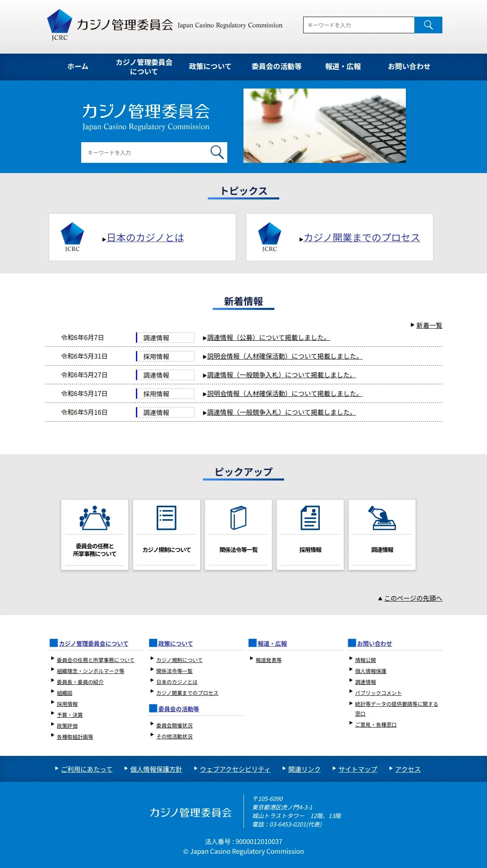The image size is (487, 868).
Task: Open the 令和6年5月17日 説明会情報 news link
Action: click(285, 394)
